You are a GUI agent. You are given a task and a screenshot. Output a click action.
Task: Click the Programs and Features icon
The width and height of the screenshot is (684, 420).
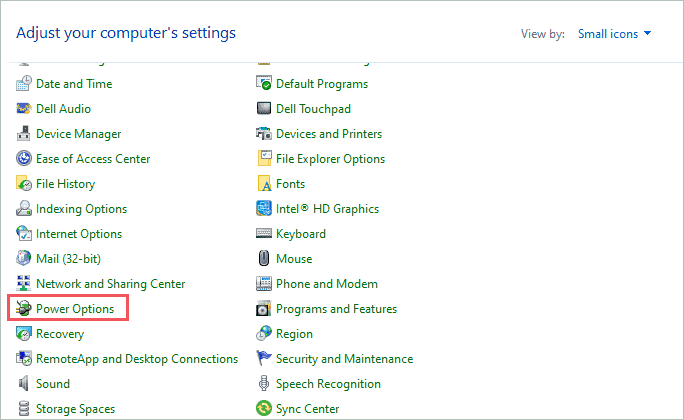pyautogui.click(x=263, y=308)
